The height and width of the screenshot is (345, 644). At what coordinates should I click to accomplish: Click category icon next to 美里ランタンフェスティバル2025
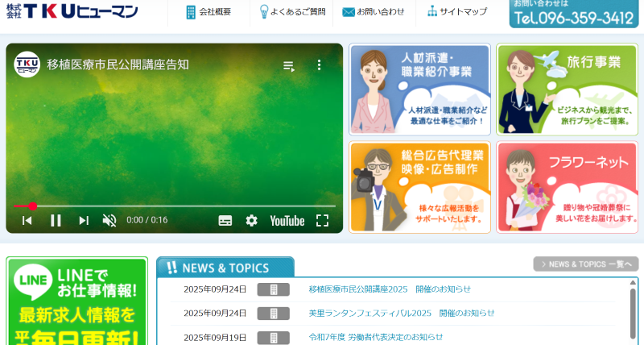[x=274, y=314]
